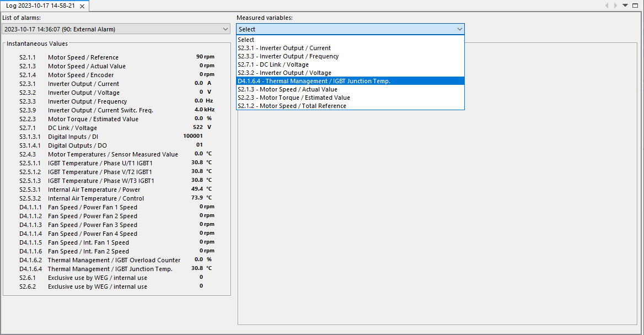Open the List of alarms dropdown

(x=116, y=29)
